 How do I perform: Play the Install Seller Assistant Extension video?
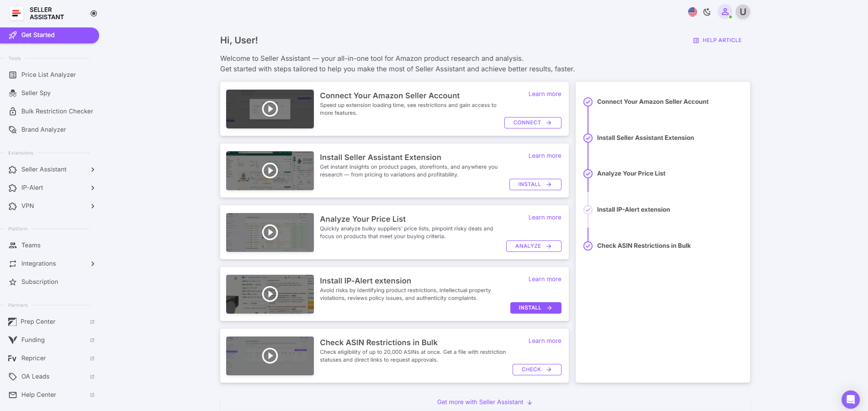[270, 171]
